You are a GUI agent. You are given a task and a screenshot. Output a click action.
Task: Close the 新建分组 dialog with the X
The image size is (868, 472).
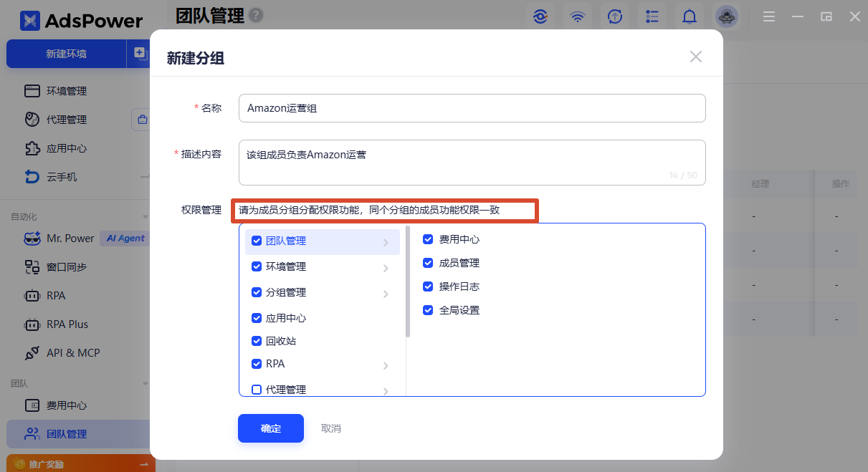(696, 57)
